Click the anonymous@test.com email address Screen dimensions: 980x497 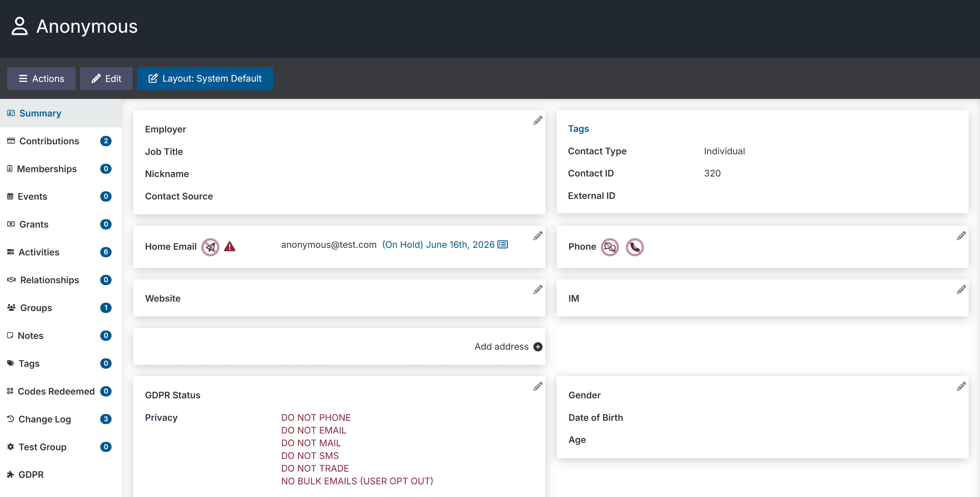(329, 245)
